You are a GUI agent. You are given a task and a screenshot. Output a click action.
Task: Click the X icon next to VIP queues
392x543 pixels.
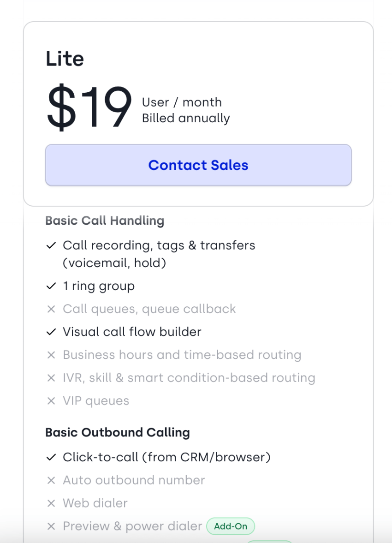pos(51,401)
